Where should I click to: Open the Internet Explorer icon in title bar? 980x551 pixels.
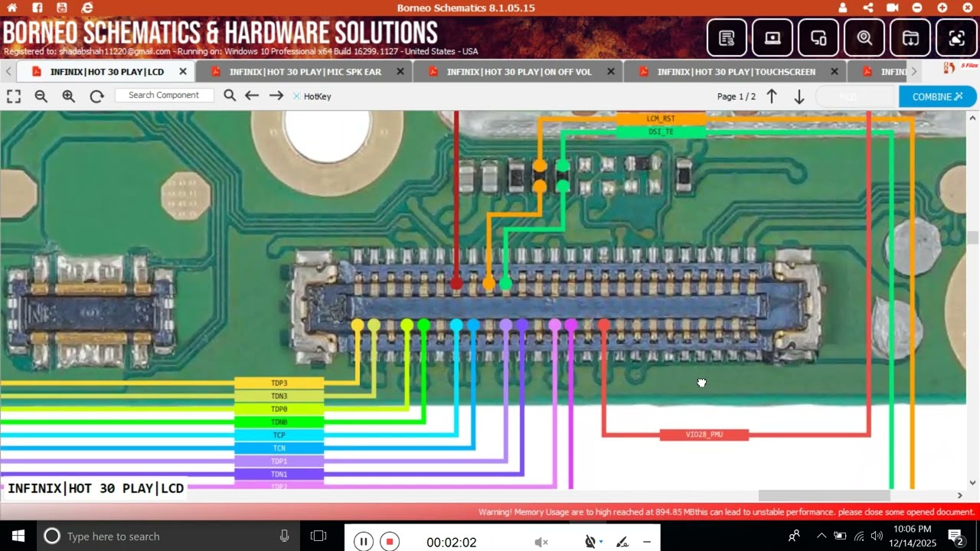87,8
